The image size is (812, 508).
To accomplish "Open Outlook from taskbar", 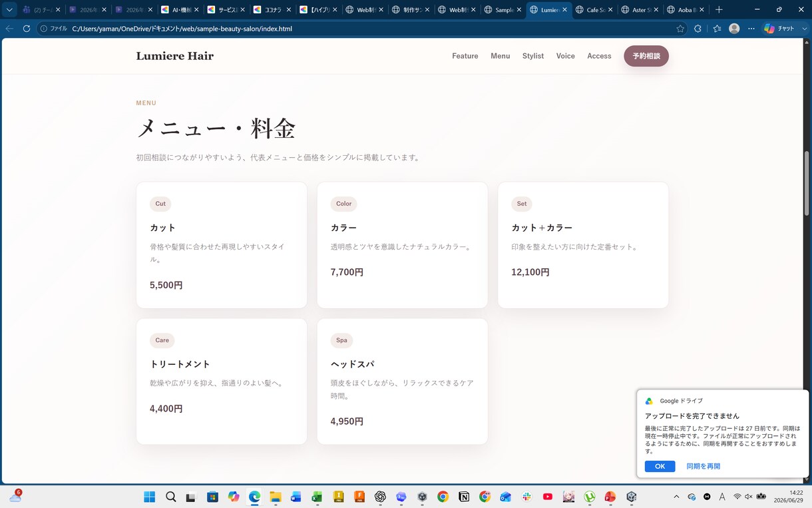I will click(506, 497).
